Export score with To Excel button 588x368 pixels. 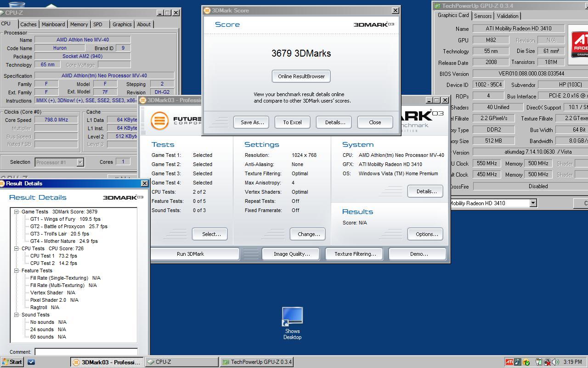coord(292,122)
